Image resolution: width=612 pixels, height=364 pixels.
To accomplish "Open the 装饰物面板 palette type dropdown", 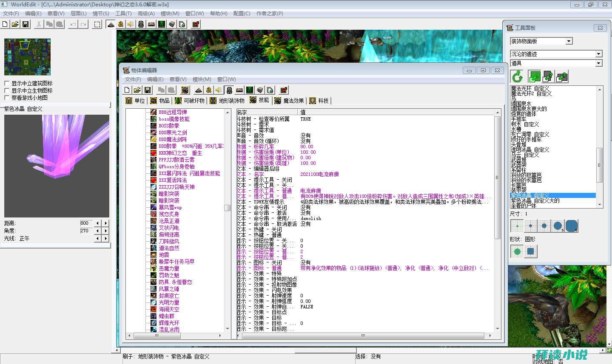I will coord(569,41).
